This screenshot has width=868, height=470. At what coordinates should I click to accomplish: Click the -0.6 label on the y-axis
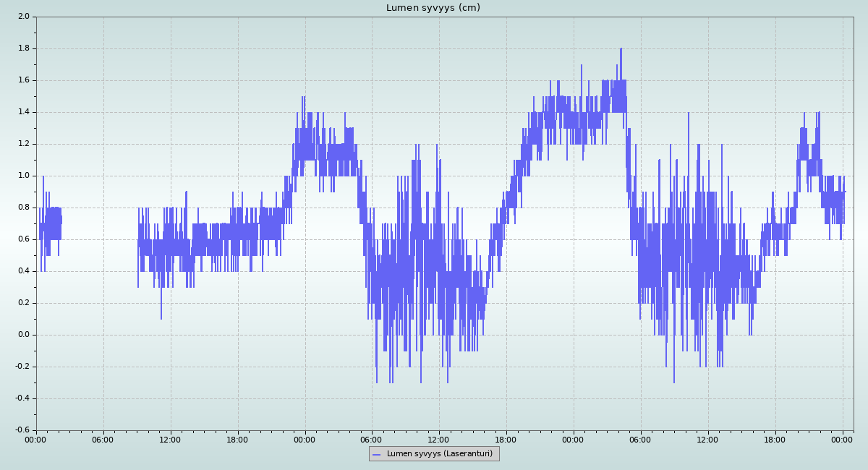(x=22, y=430)
